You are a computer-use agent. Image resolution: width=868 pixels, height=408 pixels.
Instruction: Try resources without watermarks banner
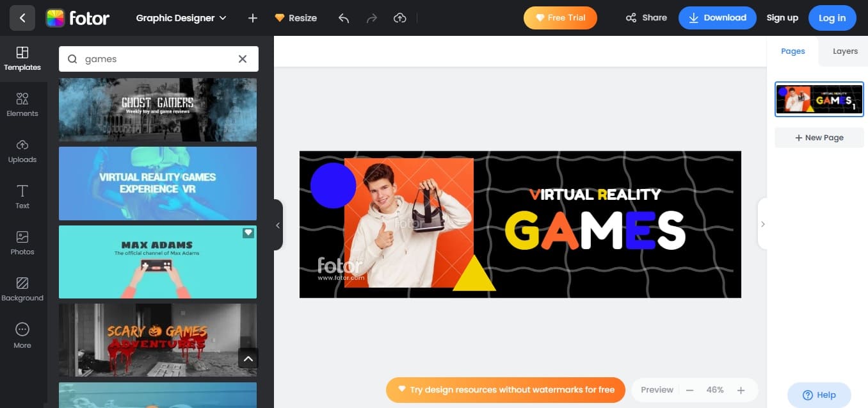click(x=506, y=389)
